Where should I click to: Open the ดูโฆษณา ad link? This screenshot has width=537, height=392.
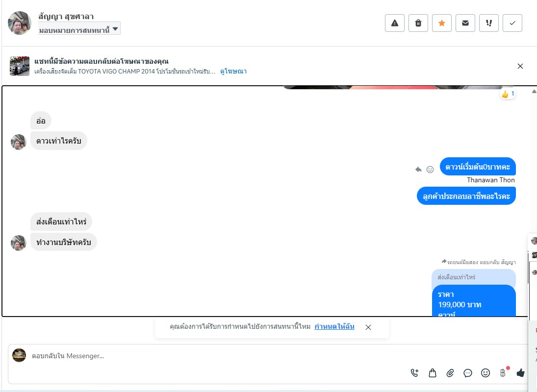tap(233, 71)
